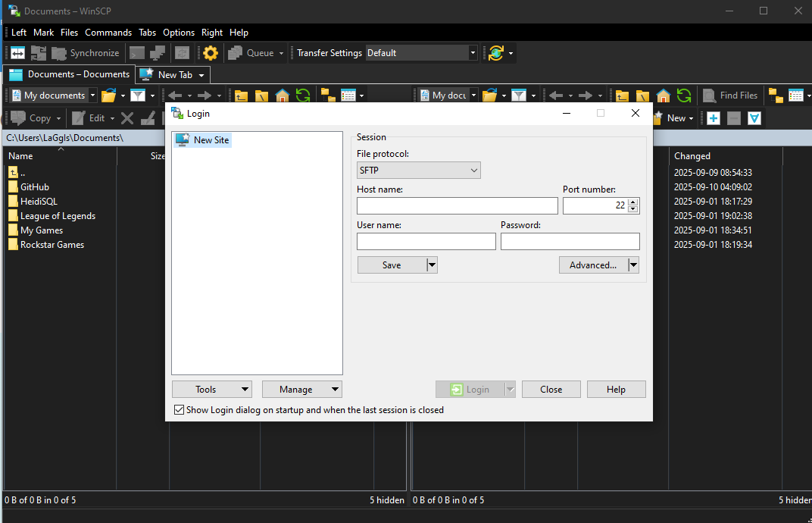Click the Select Files plus icon
This screenshot has height=523, width=812.
[713, 118]
